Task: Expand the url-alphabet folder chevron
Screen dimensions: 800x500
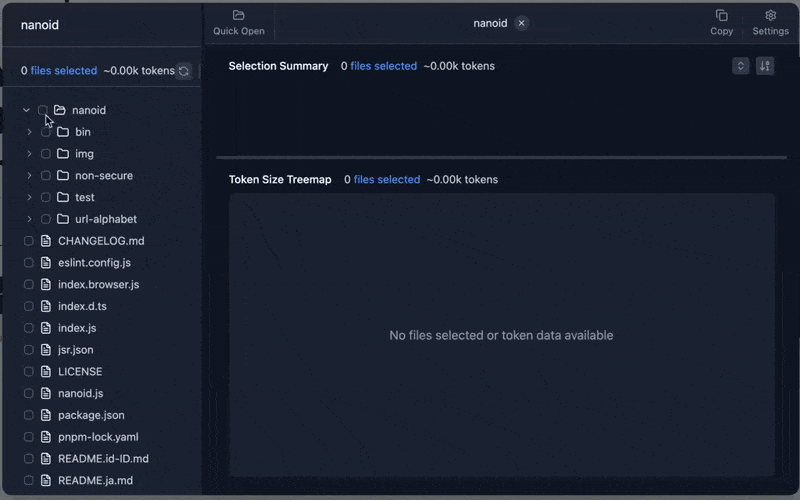Action: click(29, 219)
